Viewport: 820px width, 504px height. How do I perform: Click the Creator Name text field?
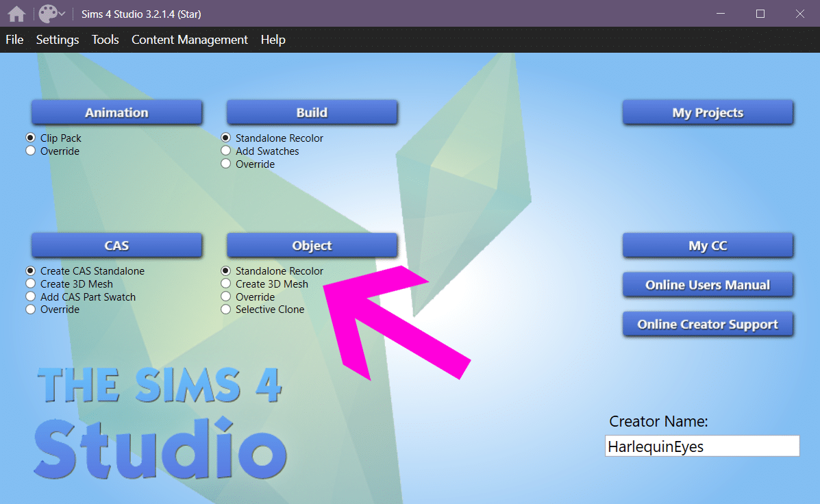(x=702, y=446)
